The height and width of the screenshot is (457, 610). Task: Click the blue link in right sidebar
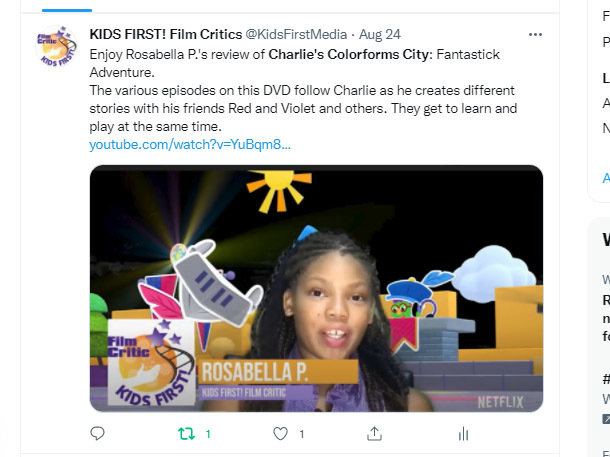click(x=606, y=178)
